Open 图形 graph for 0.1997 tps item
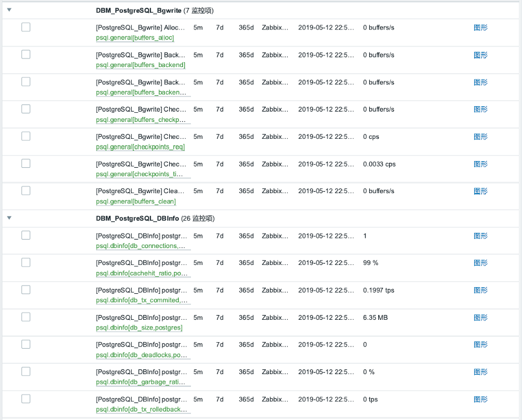 pos(480,290)
